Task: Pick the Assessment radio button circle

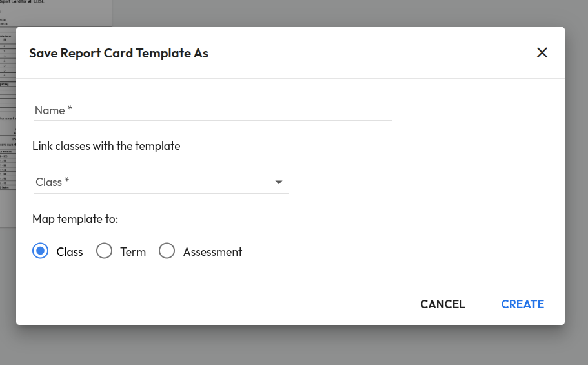Action: point(167,251)
